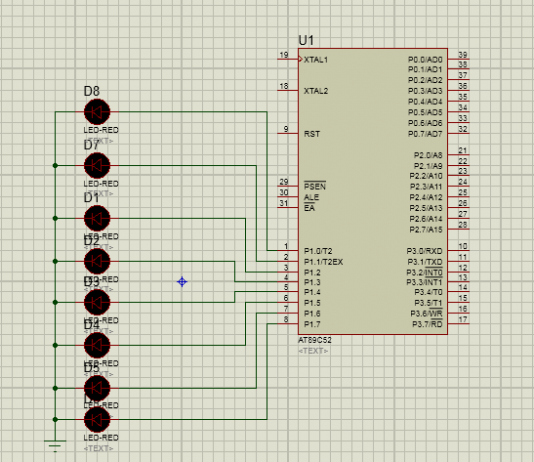
Task: Click the D5 LED symbol
Action: 97,388
